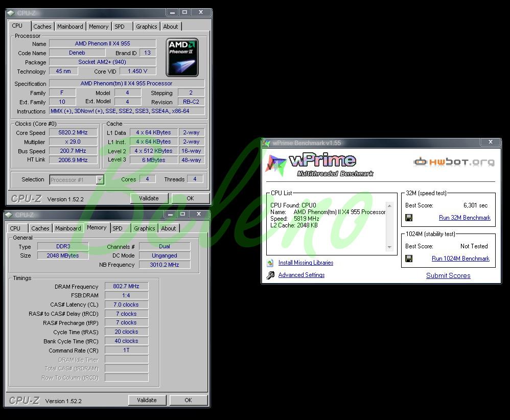Close the wPrime Benchmark window

(491, 142)
